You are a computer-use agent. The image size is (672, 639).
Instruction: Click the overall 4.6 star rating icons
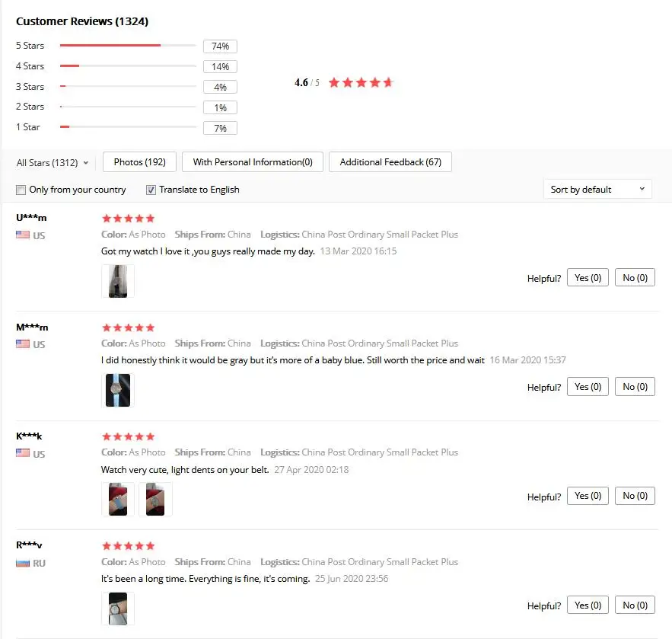tap(361, 82)
